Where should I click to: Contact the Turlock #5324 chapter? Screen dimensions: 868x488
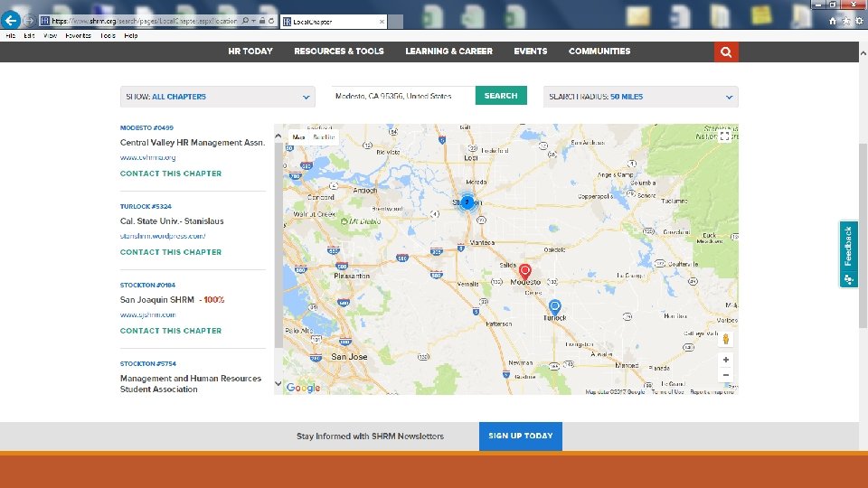click(171, 252)
